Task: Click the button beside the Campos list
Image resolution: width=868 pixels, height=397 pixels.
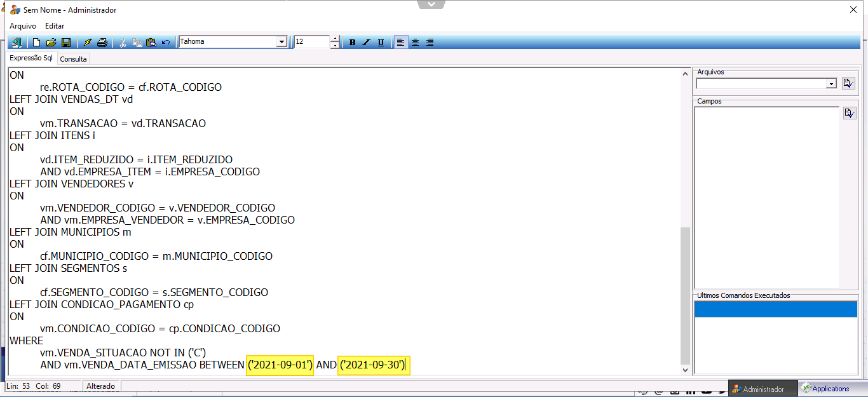Action: (850, 113)
